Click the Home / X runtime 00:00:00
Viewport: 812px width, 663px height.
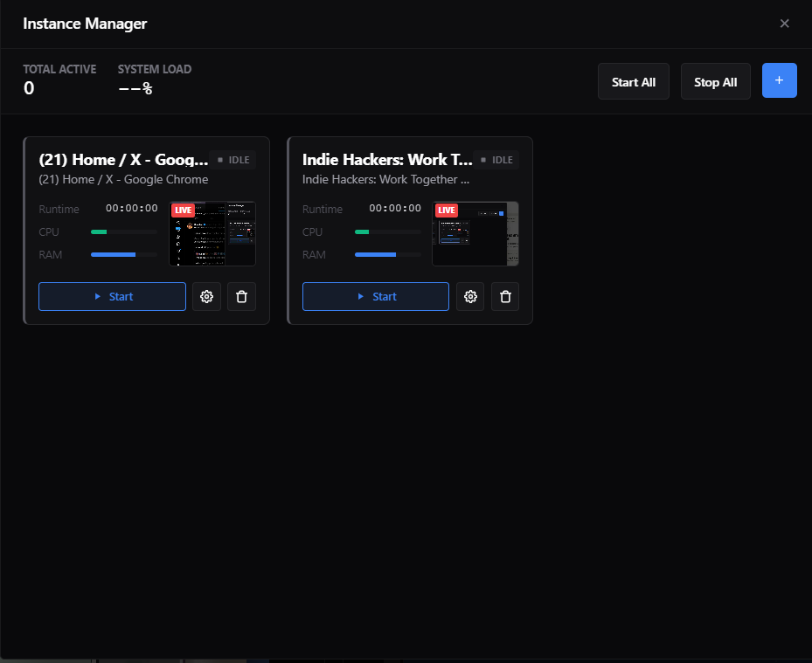pyautogui.click(x=131, y=208)
